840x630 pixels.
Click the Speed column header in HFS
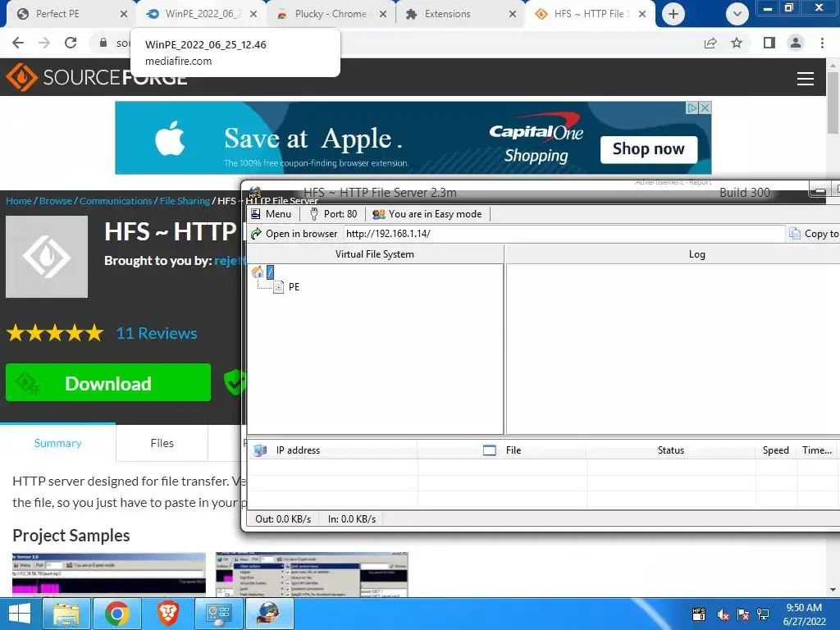point(776,450)
